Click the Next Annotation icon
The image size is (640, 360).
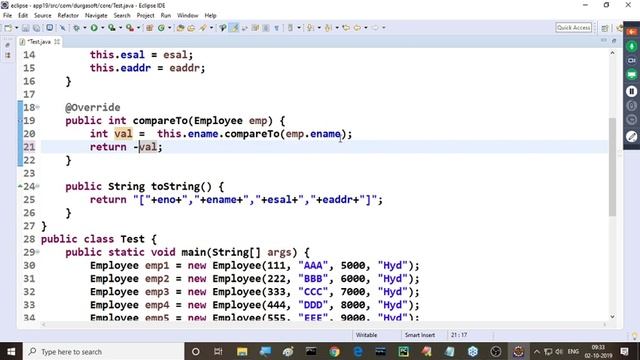click(311, 28)
